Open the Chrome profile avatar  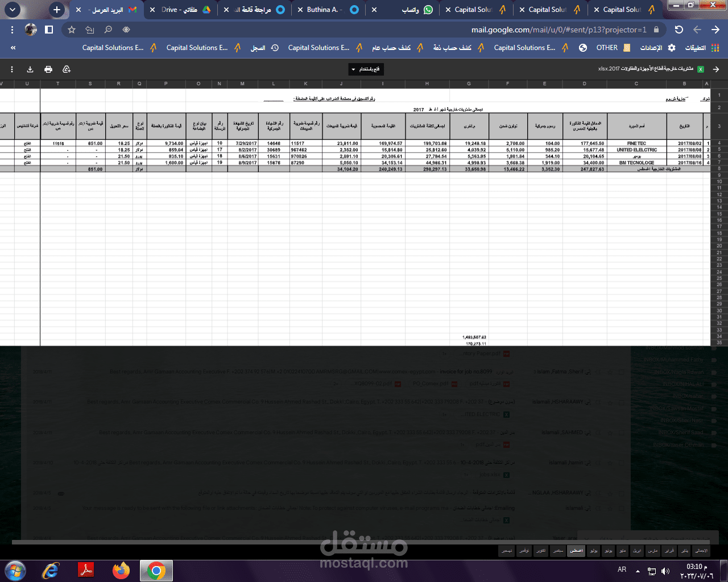click(x=31, y=30)
